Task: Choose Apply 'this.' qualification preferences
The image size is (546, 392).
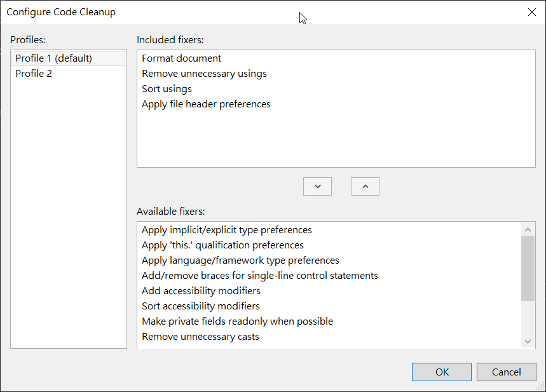Action: [222, 245]
